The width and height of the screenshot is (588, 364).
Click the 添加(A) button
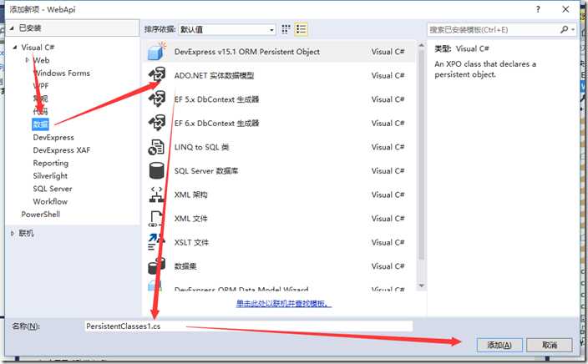499,345
